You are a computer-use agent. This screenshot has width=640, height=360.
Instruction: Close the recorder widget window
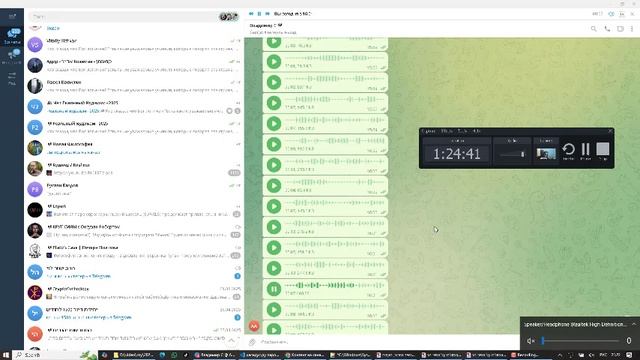point(610,131)
